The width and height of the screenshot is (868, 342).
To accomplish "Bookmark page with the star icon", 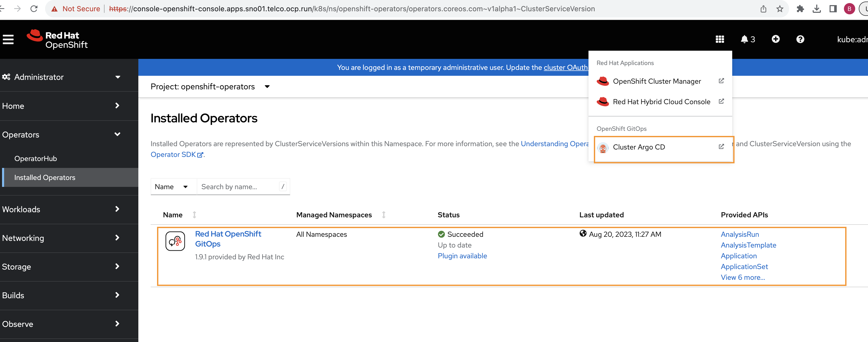I will coord(780,9).
